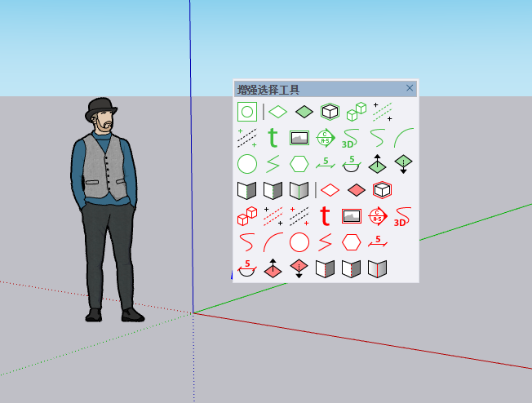This screenshot has height=403, width=532.
Task: Click the green radial dimension 5 arc icon
Action: tap(352, 164)
